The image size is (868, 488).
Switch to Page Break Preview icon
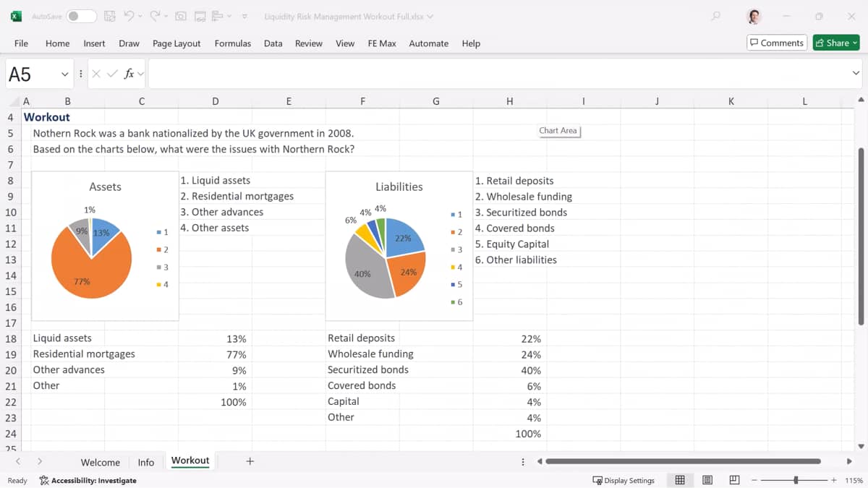coord(734,480)
